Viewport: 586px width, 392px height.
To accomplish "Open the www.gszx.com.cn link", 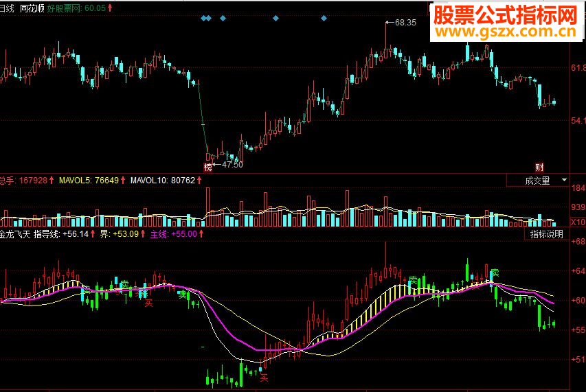I will (506, 32).
